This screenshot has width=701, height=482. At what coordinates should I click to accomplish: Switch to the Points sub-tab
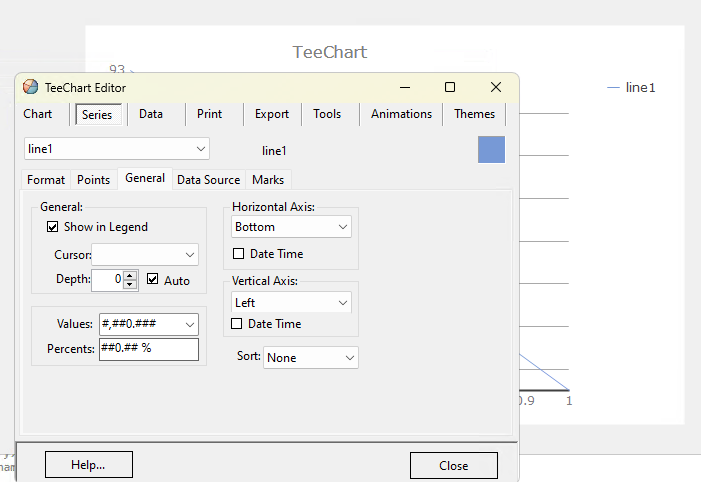(93, 180)
